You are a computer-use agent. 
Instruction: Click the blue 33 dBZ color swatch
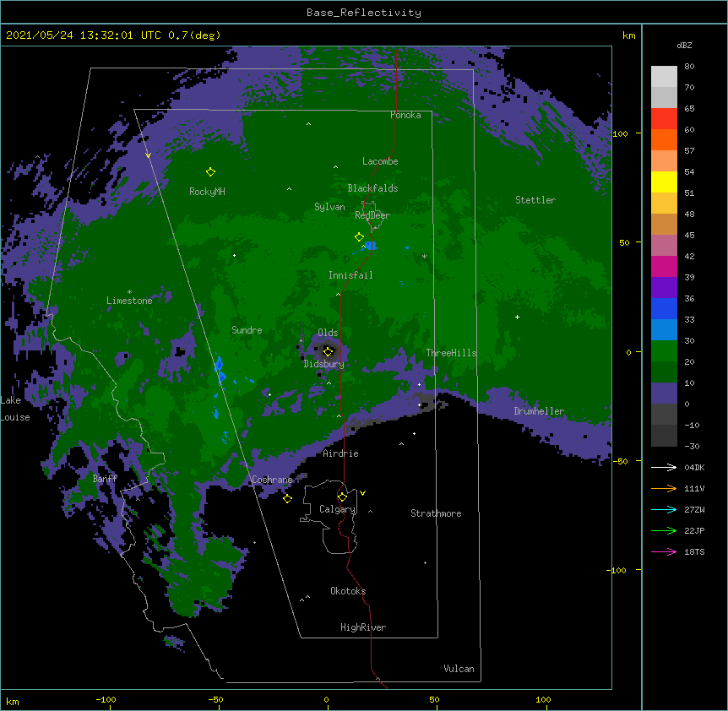[x=664, y=308]
